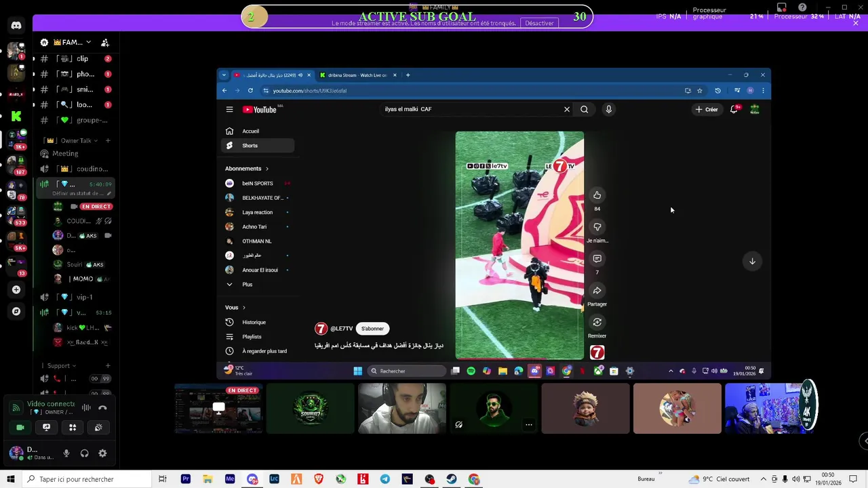The height and width of the screenshot is (488, 868).
Task: Click Désactiver in streamer mode banner
Action: (x=539, y=23)
